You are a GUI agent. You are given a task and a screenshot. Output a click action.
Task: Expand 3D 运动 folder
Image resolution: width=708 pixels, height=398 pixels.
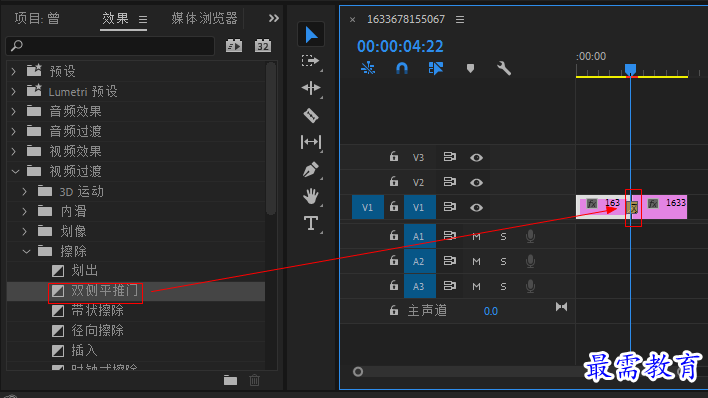(x=25, y=192)
